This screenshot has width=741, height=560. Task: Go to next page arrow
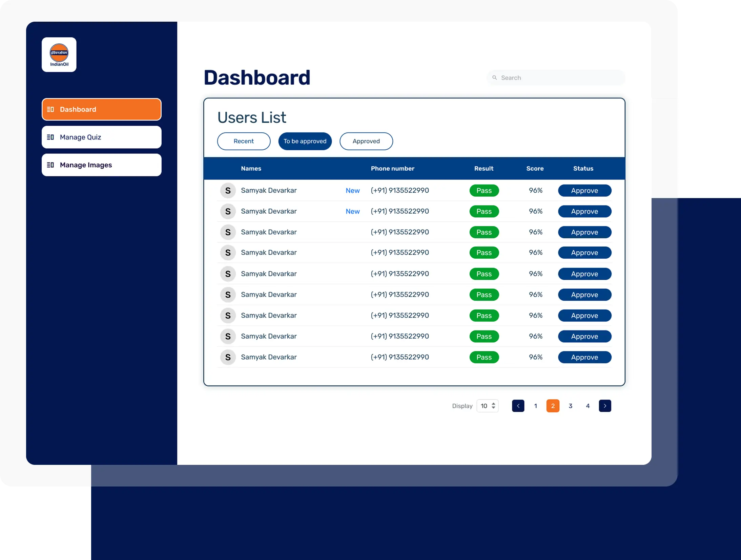coord(605,406)
